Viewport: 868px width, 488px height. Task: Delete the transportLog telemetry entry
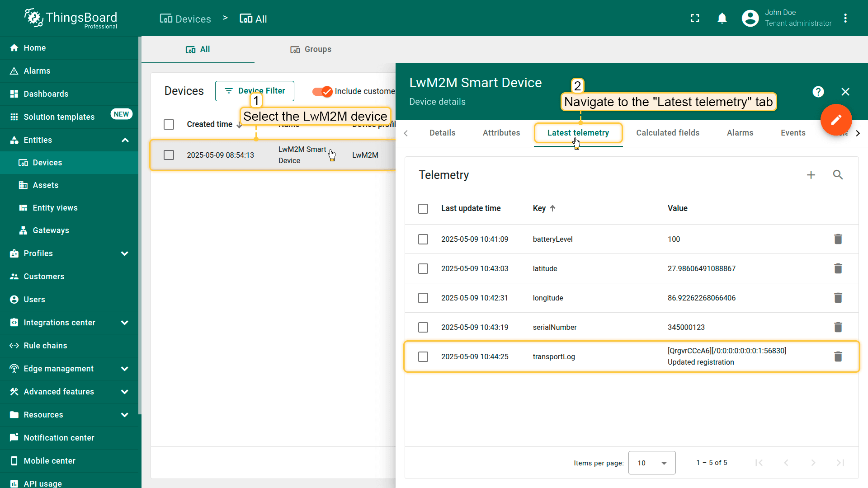click(838, 357)
